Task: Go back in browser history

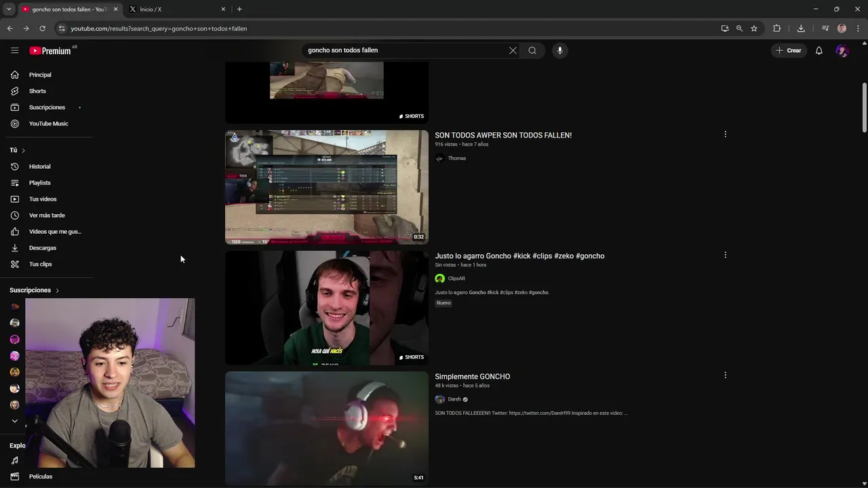Action: tap(9, 28)
